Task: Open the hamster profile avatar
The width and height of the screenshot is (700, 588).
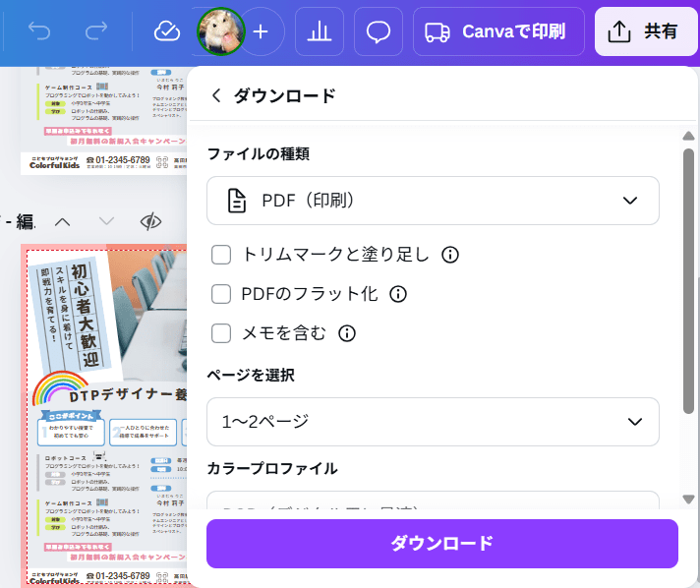Action: 221,31
